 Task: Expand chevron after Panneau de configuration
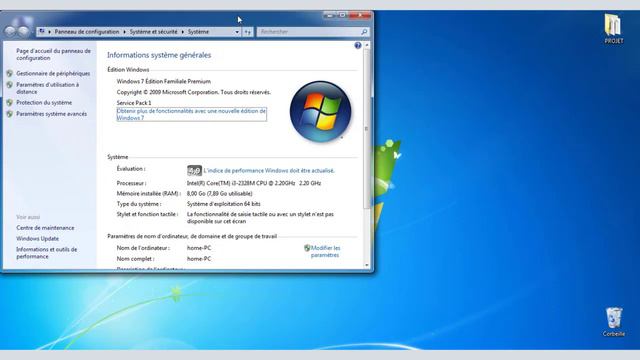124,32
